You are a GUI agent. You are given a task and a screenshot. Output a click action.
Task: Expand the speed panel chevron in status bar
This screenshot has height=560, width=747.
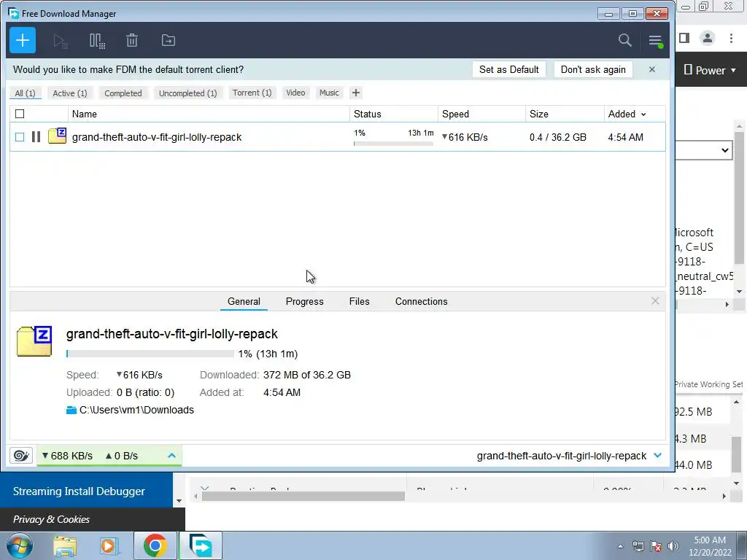tap(171, 456)
